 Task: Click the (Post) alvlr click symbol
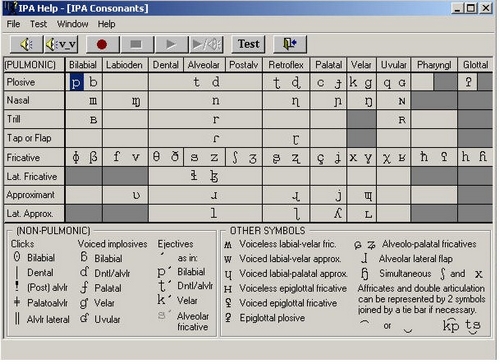17,286
